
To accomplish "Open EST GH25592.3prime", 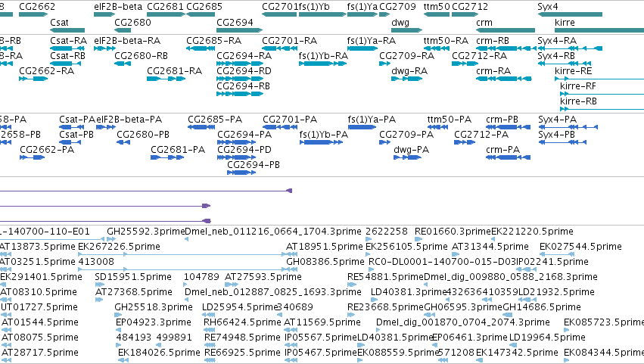I will click(111, 239).
